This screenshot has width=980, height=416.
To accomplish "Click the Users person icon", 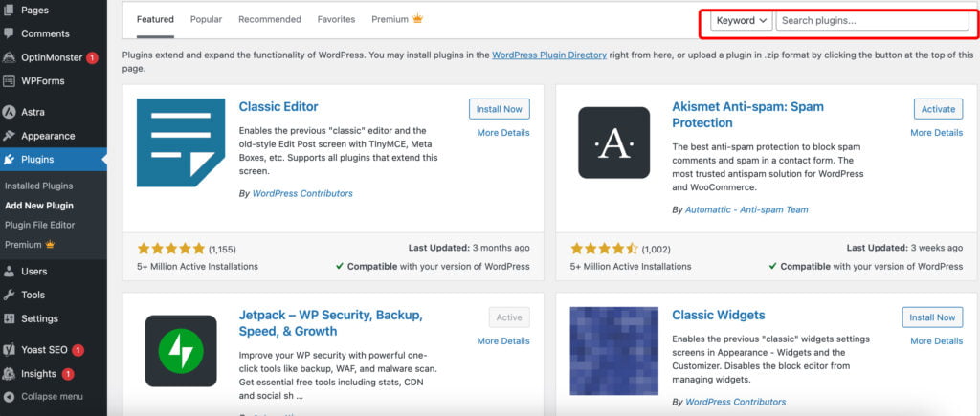I will tap(9, 271).
